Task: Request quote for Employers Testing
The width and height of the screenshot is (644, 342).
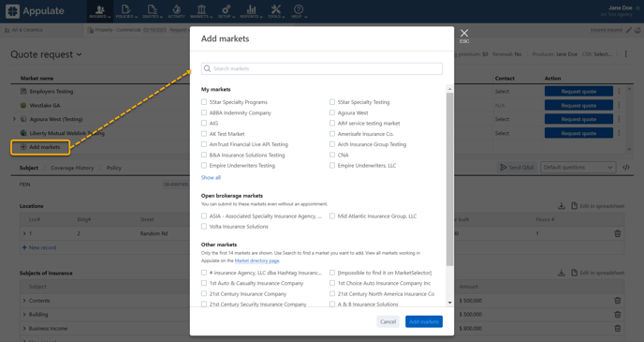Action: tap(578, 91)
